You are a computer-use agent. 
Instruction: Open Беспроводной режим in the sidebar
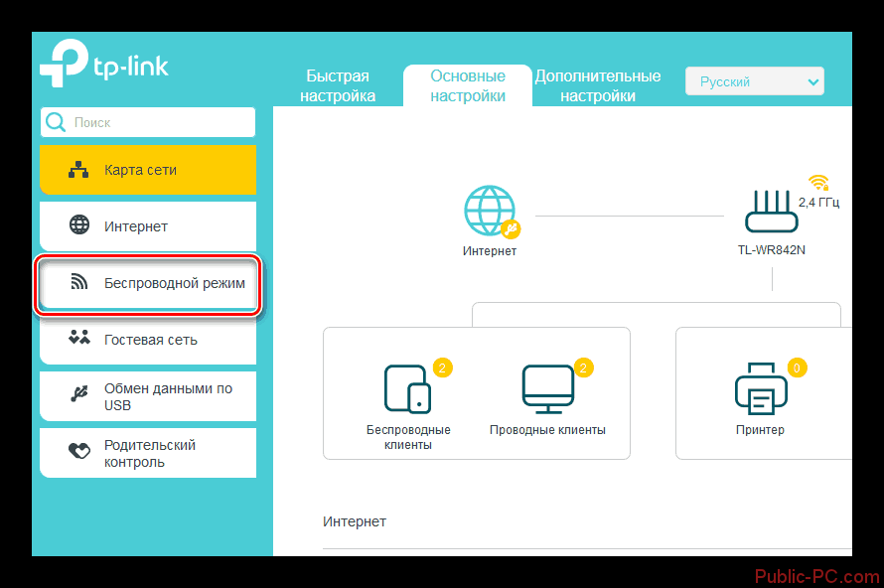click(148, 283)
